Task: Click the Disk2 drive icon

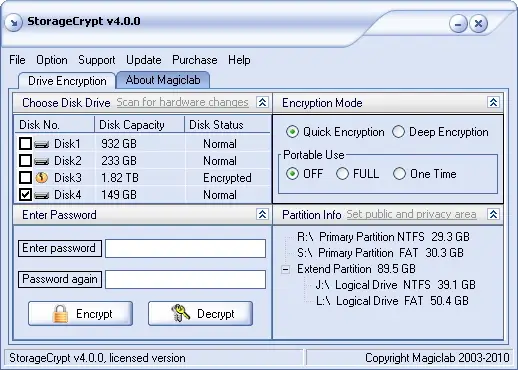Action: pyautogui.click(x=42, y=161)
